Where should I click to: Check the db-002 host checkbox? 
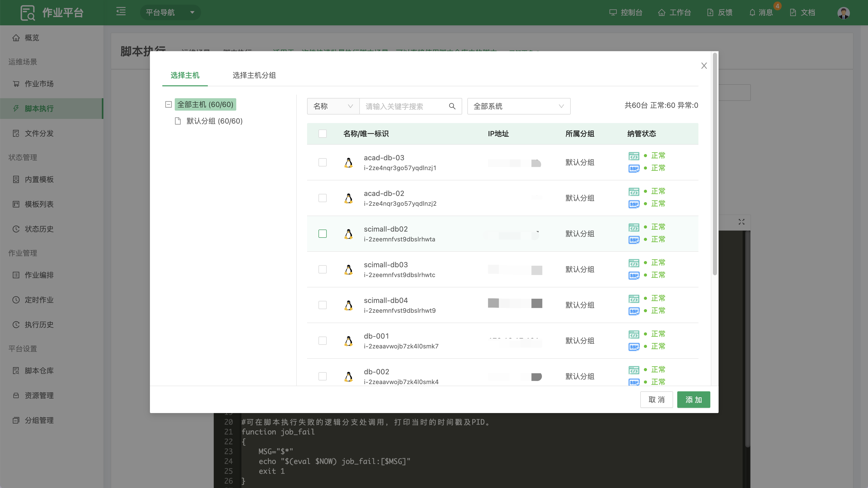pyautogui.click(x=323, y=376)
